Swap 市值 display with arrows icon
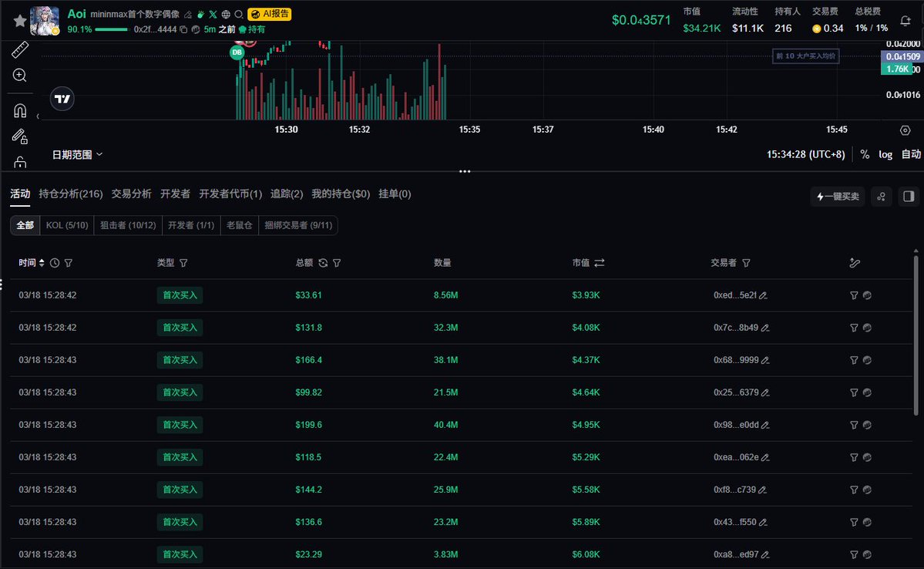Image resolution: width=924 pixels, height=569 pixels. (x=600, y=263)
